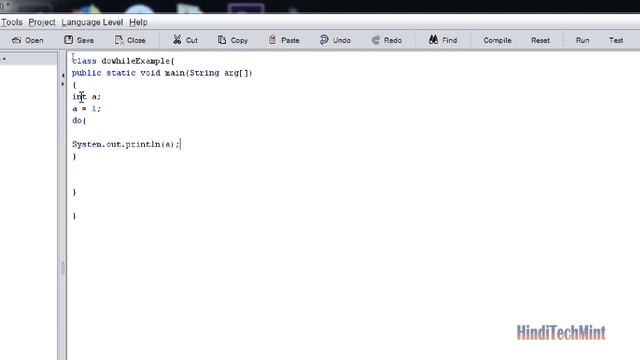Click on the 'int a;' line
This screenshot has width=640, height=360.
[86, 97]
